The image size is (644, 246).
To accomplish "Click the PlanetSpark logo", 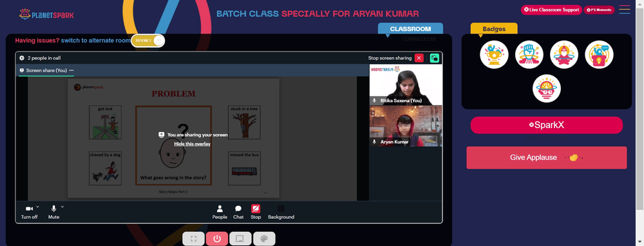I will tap(46, 14).
